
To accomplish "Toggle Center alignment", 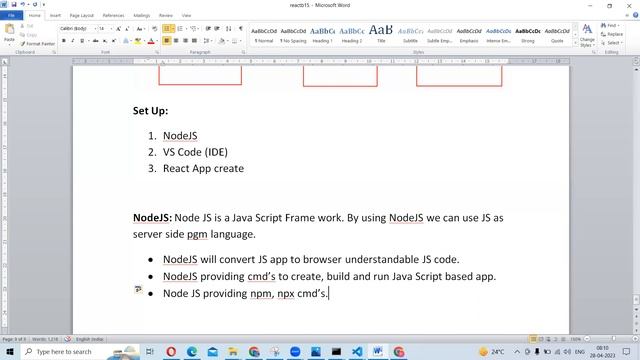I will pos(176,41).
